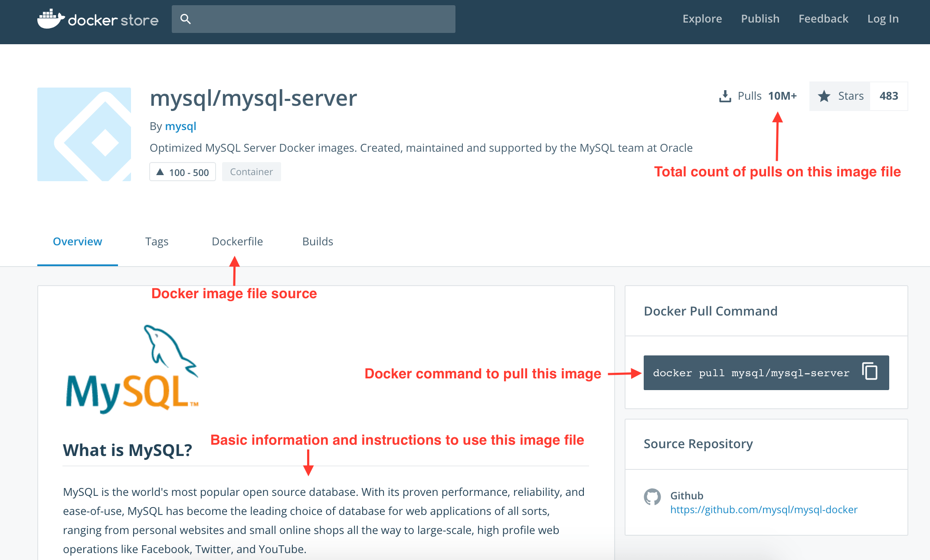Image resolution: width=930 pixels, height=560 pixels.
Task: Click the docker pull mysql/mysql-server text
Action: coord(751,373)
